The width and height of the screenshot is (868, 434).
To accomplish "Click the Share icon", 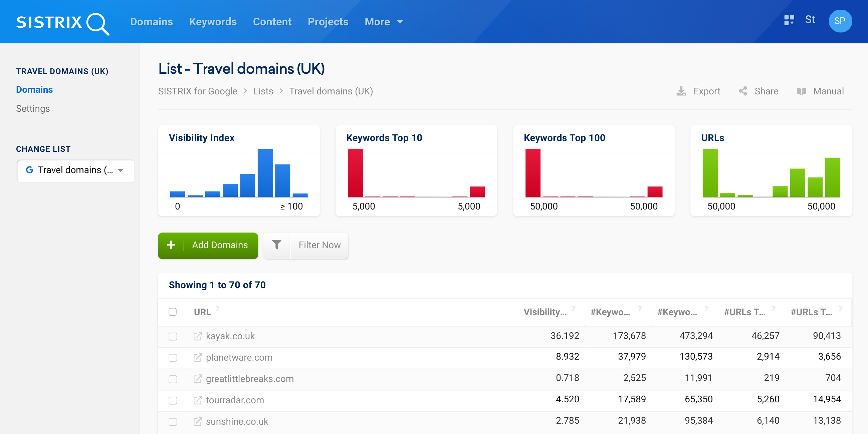I will [x=743, y=91].
